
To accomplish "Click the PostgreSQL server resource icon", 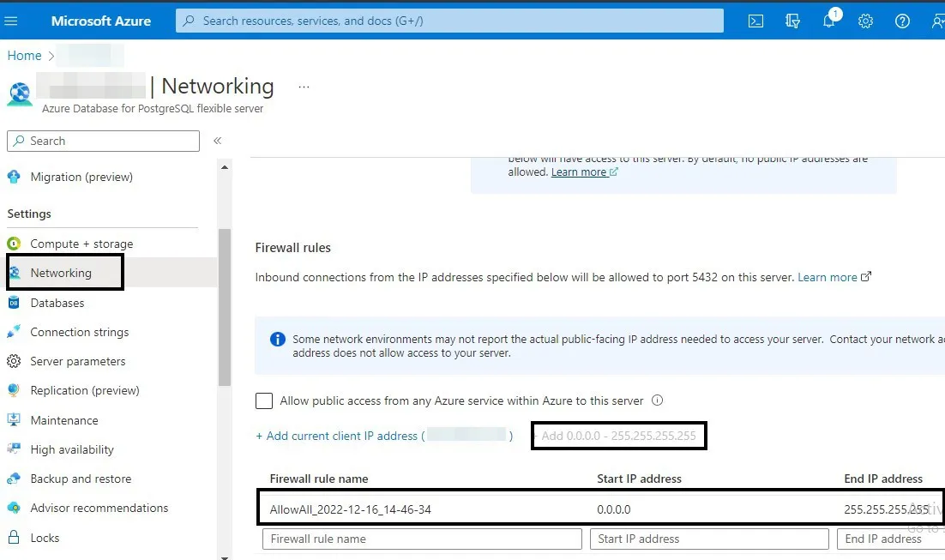I will click(19, 95).
